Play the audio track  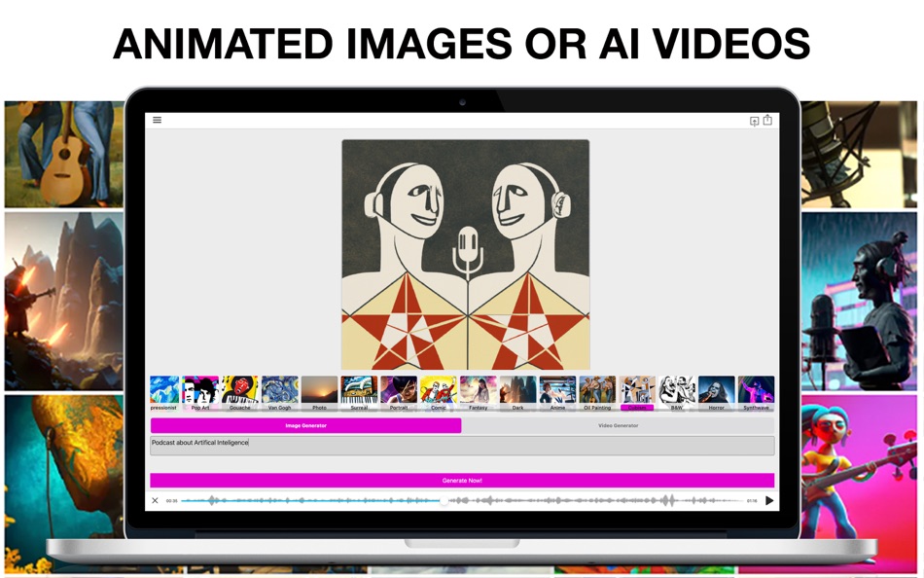pos(769,500)
